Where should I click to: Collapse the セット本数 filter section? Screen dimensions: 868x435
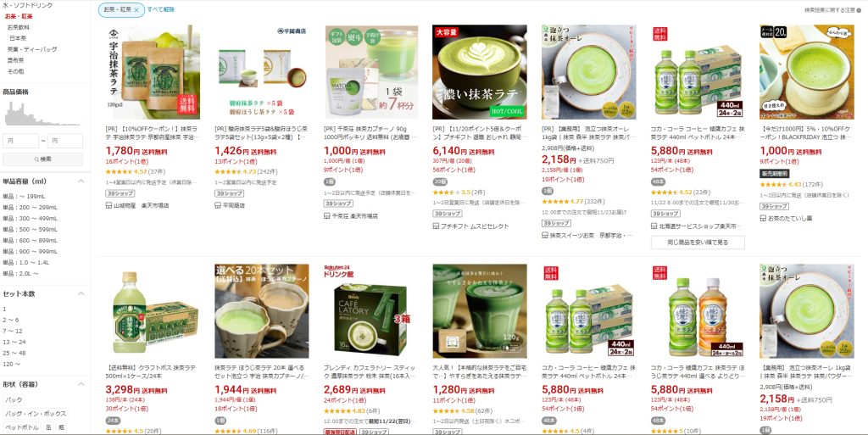click(81, 294)
